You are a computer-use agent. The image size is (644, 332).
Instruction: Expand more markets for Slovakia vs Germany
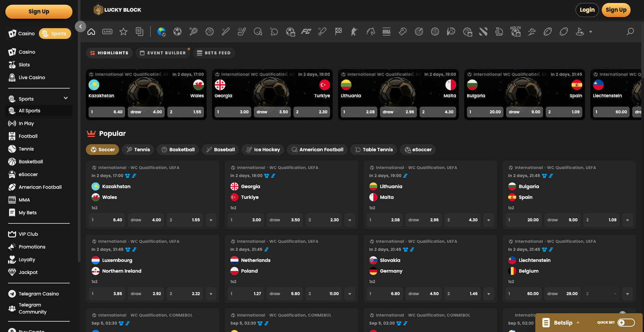point(489,294)
